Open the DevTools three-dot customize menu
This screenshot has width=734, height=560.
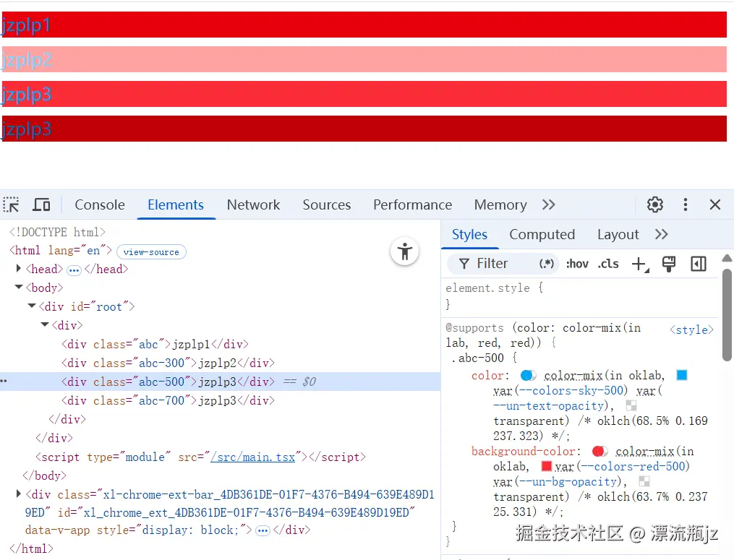pyautogui.click(x=686, y=204)
